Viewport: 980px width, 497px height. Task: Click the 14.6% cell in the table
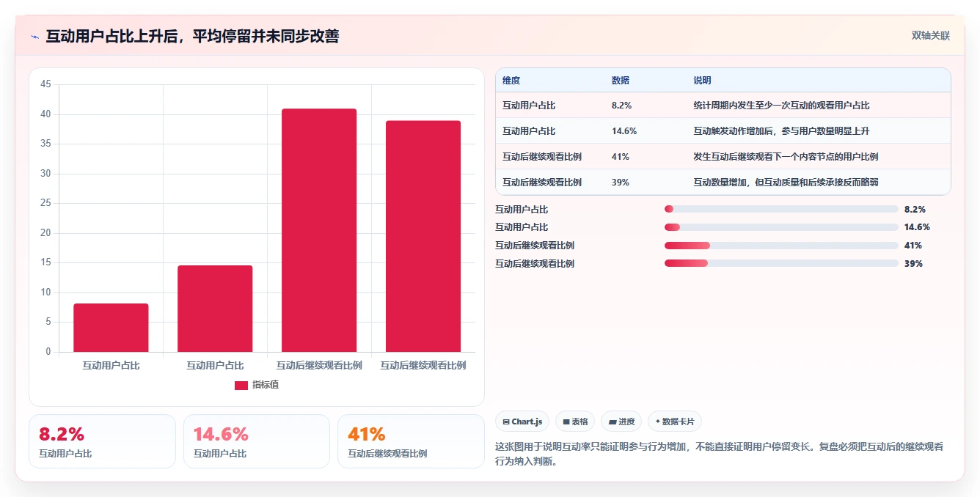624,131
